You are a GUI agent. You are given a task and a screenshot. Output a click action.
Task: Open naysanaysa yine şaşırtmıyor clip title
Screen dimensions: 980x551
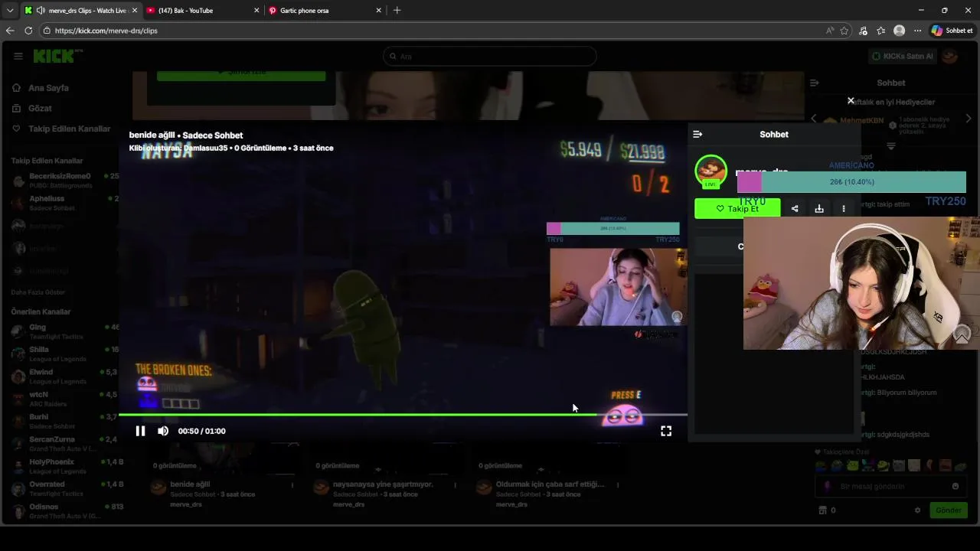pyautogui.click(x=383, y=484)
